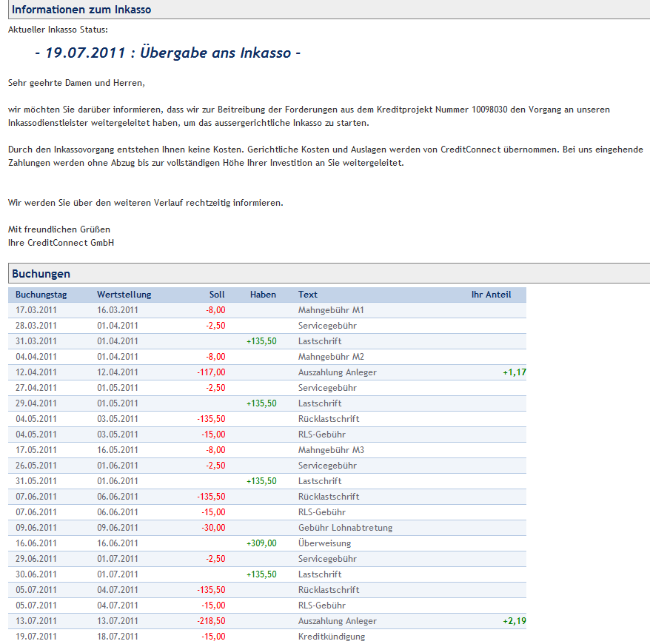Click the Buchungen section header
The image size is (650, 644).
click(x=41, y=274)
